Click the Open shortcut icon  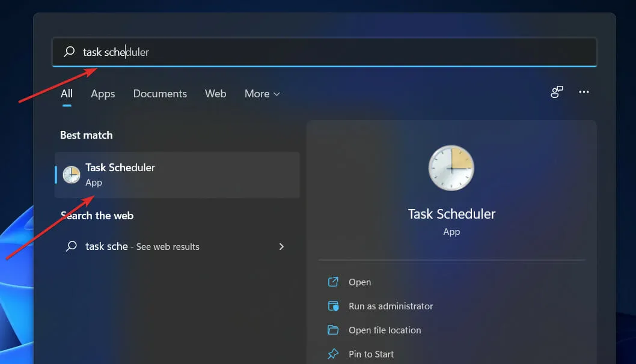[333, 282]
